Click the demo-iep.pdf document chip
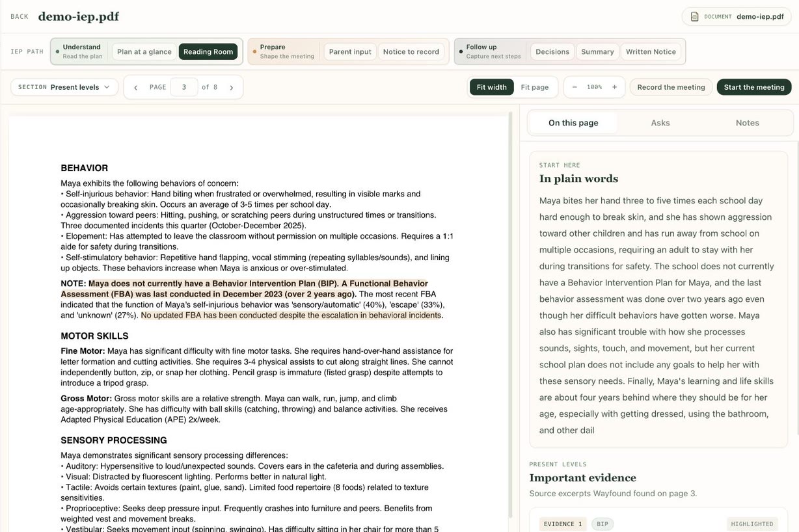 pyautogui.click(x=737, y=16)
